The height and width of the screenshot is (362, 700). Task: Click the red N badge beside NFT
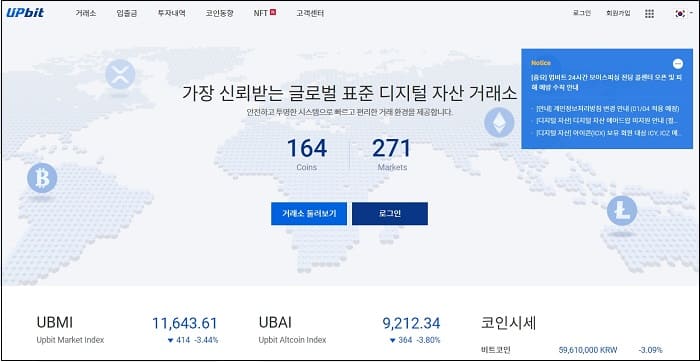point(273,12)
